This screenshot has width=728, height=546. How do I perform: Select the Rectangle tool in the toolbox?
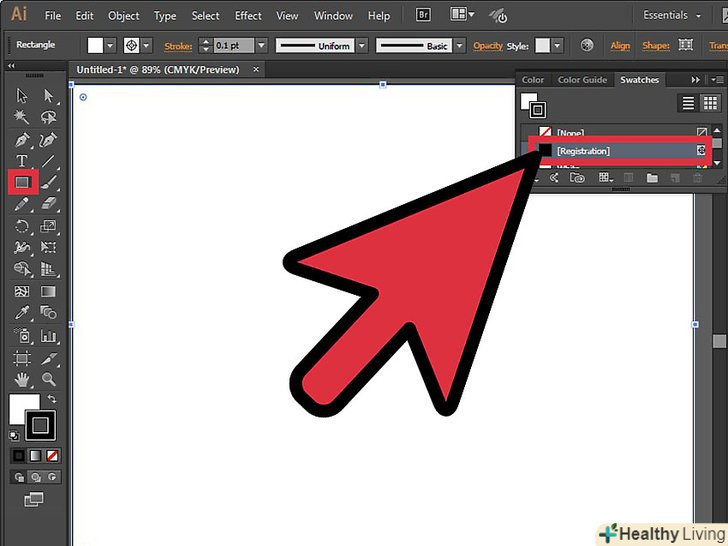tap(22, 182)
